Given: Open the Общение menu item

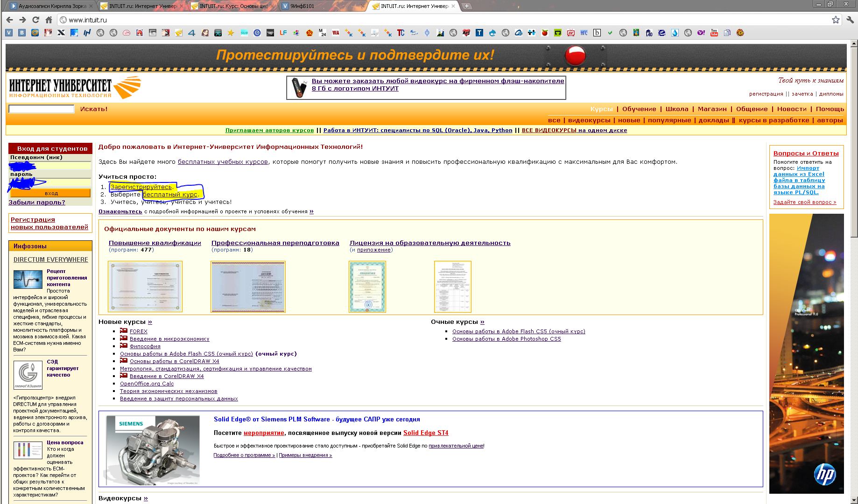Looking at the screenshot, I should coord(752,109).
